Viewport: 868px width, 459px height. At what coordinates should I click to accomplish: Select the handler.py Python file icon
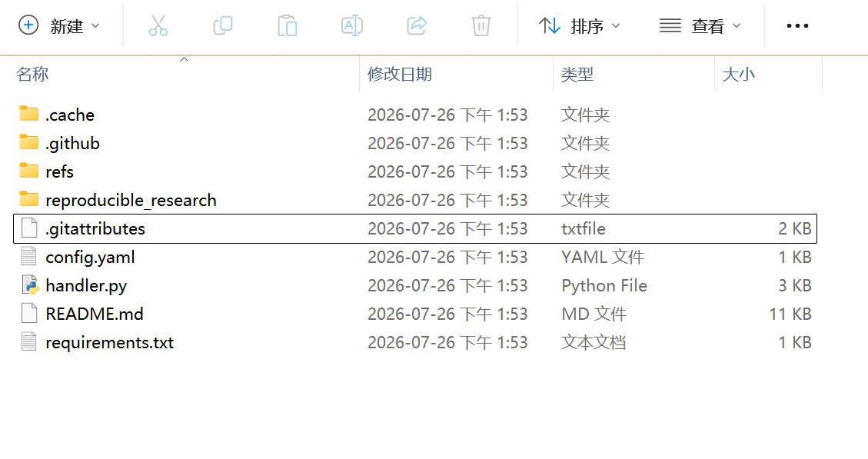(x=29, y=285)
